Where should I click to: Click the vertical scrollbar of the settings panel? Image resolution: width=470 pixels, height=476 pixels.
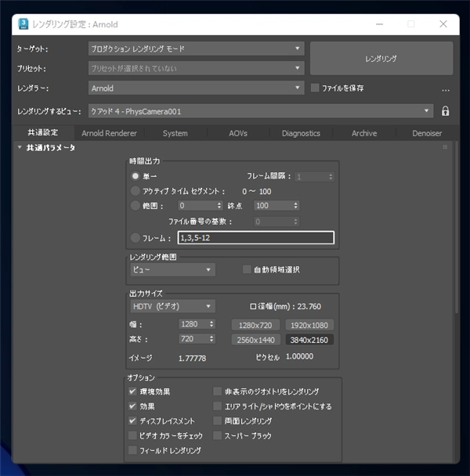(456, 228)
